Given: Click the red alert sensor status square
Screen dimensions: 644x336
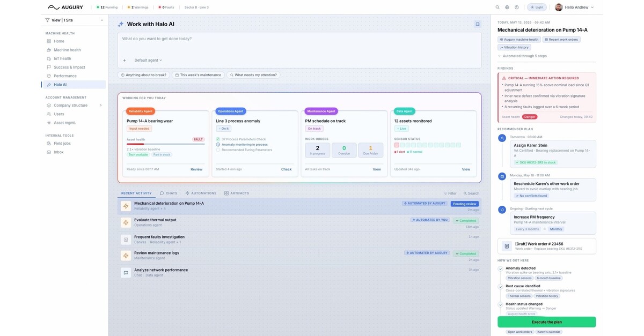Looking at the screenshot, I should (397, 145).
